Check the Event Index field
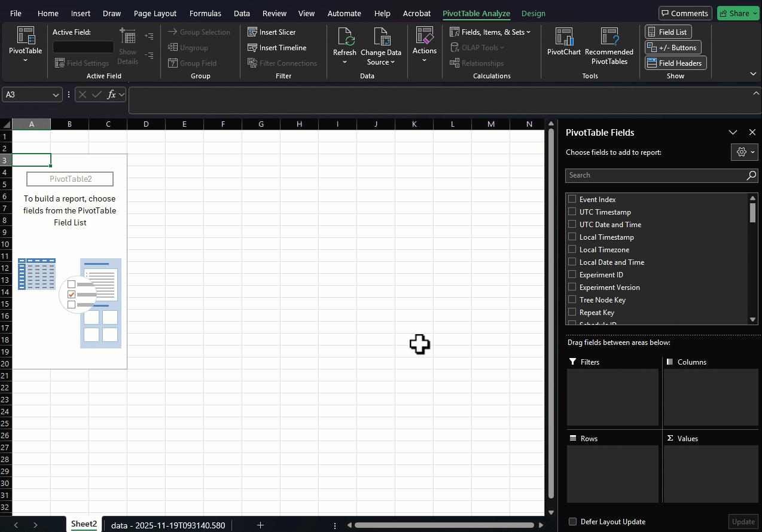The image size is (762, 532). [x=572, y=199]
